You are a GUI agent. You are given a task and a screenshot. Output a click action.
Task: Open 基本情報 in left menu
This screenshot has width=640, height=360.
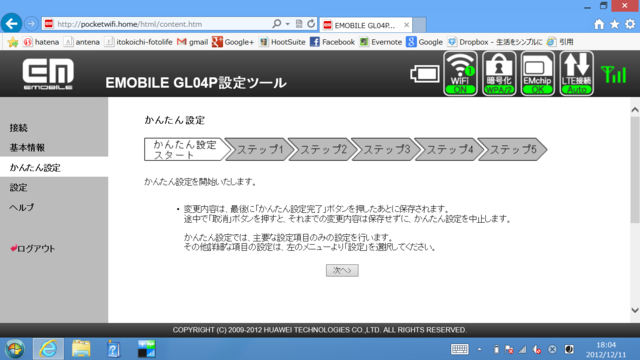[x=27, y=147]
